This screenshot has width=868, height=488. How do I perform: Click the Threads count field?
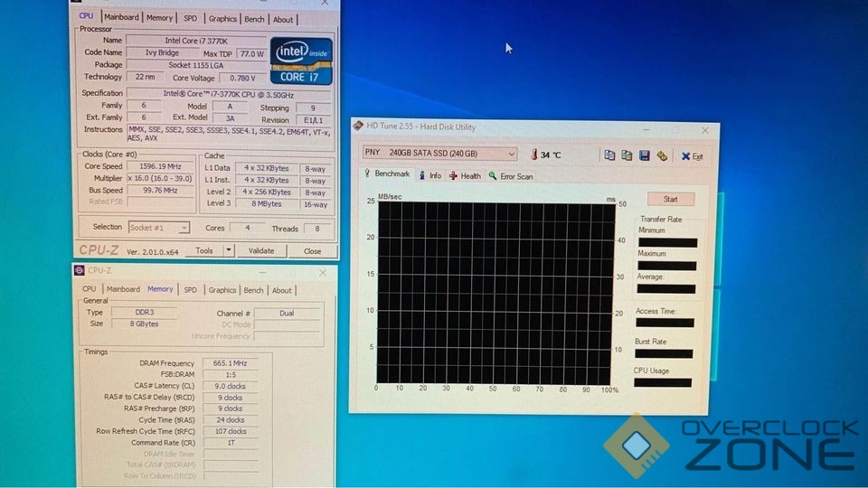point(317,229)
